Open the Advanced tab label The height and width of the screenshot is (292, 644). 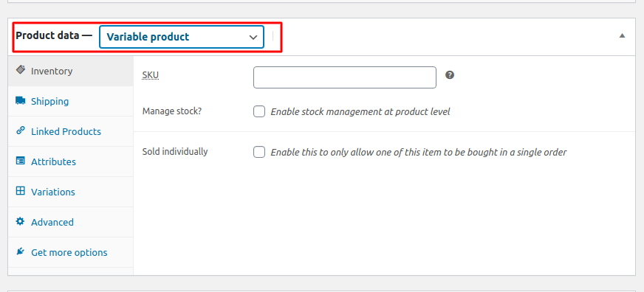coord(52,222)
